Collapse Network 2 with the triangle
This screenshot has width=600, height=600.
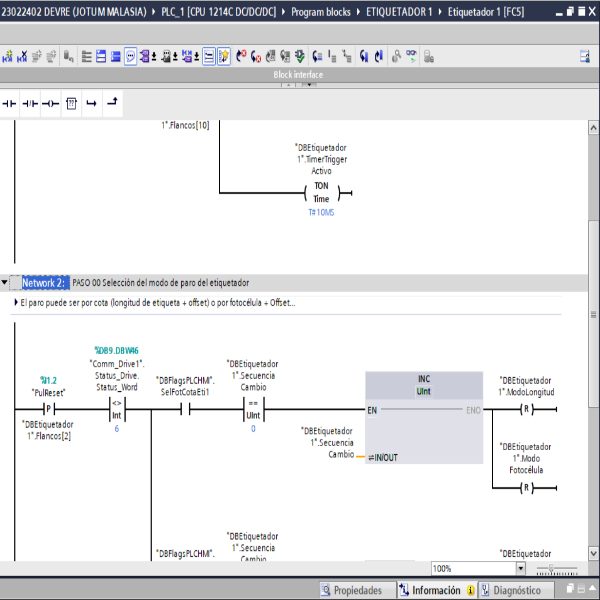(x=4, y=282)
